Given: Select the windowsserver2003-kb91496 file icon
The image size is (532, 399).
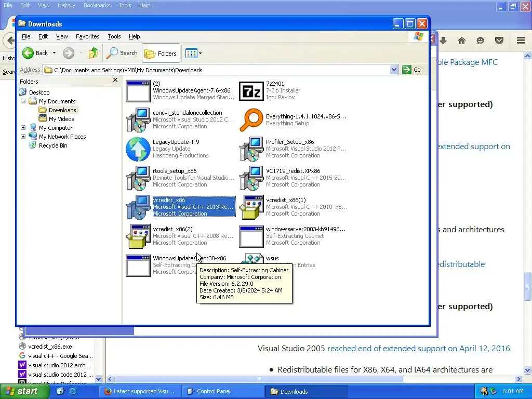Looking at the screenshot, I should coord(251,236).
